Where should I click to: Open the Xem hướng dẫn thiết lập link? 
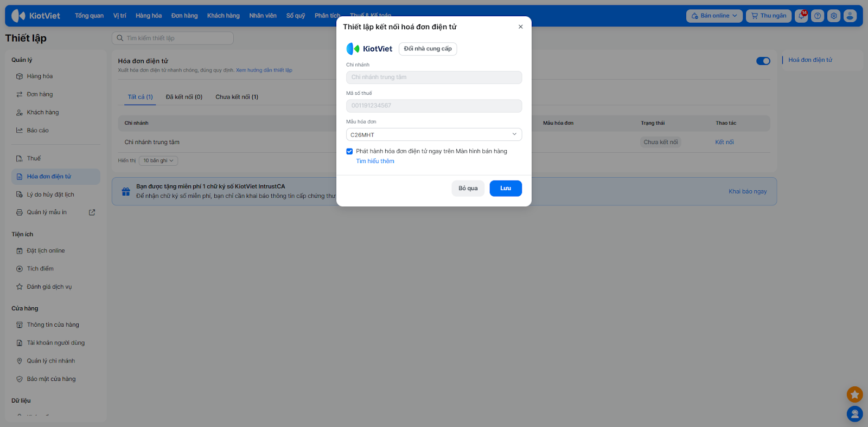click(x=264, y=70)
